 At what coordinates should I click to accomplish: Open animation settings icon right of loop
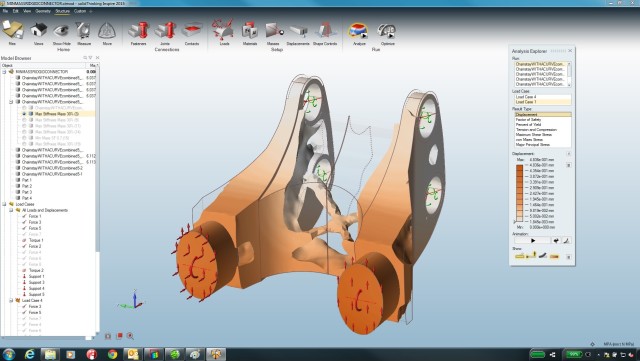[567, 241]
